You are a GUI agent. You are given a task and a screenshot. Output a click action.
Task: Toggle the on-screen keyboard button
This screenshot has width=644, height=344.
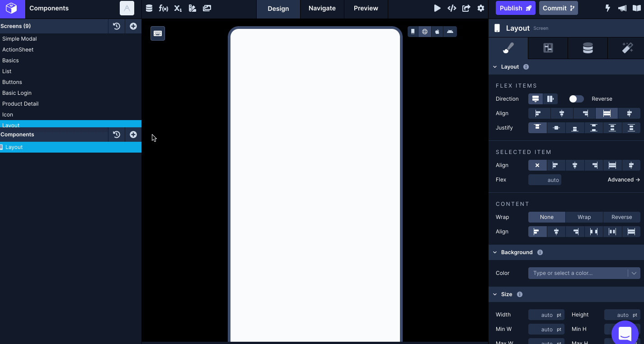[158, 33]
